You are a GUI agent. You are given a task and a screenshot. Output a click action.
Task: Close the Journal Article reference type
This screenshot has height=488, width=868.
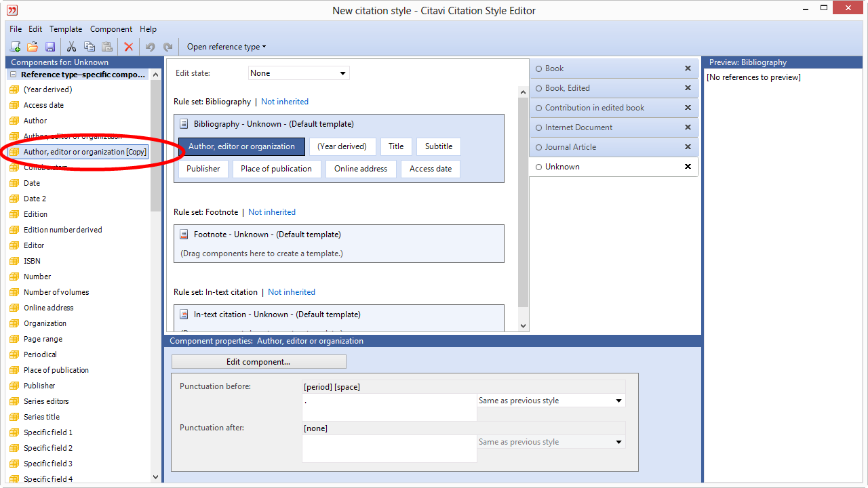coord(688,147)
